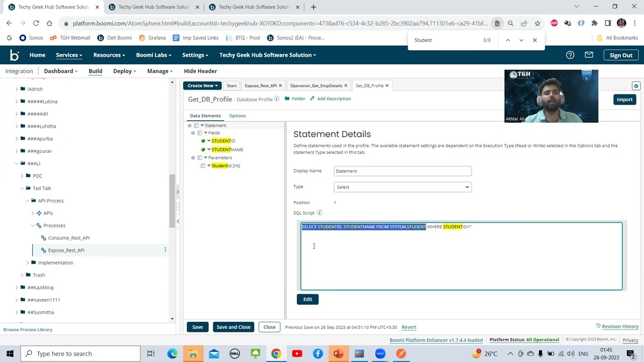Click the Edit button under SQL Script
Screen dimensions: 644x362
pos(307,300)
